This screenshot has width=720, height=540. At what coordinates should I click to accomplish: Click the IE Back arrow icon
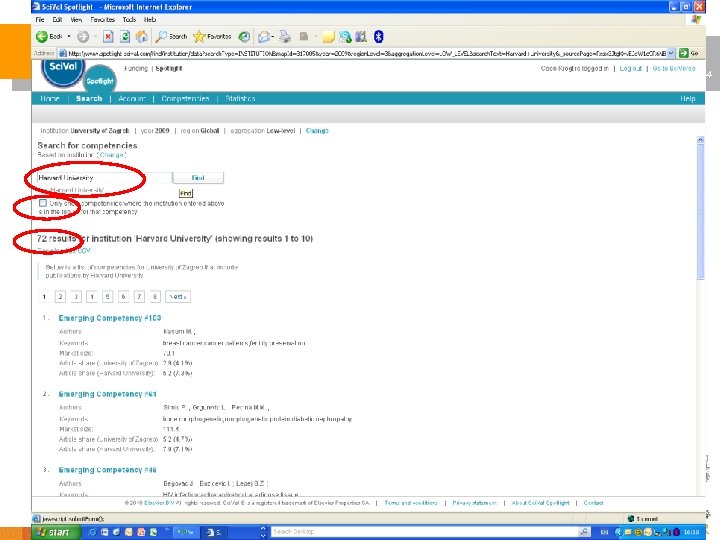[x=42, y=36]
